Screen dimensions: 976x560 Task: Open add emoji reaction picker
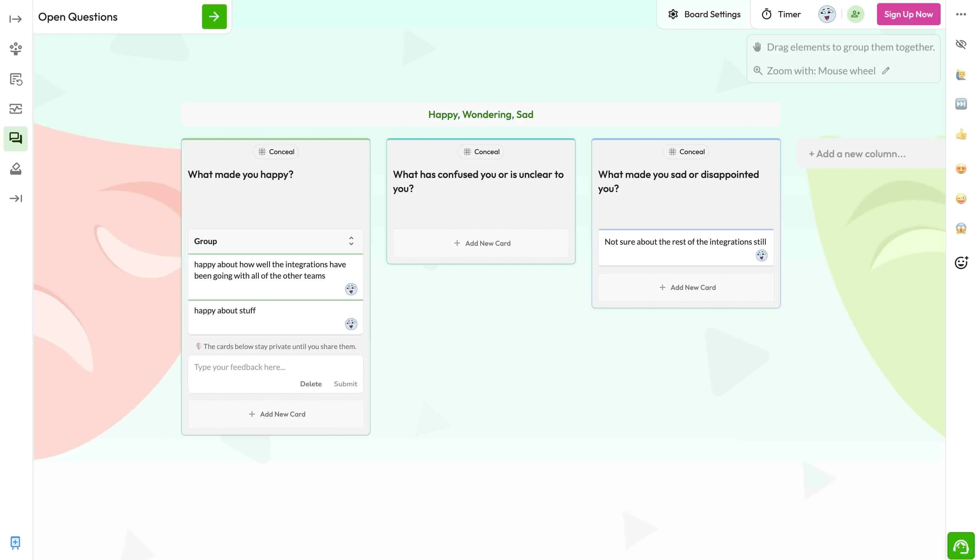(961, 263)
